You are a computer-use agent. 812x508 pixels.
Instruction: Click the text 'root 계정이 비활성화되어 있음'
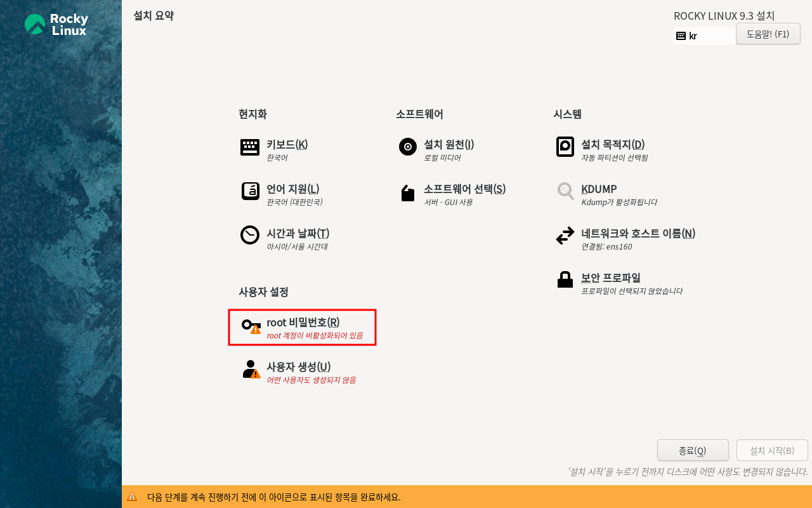tap(315, 335)
